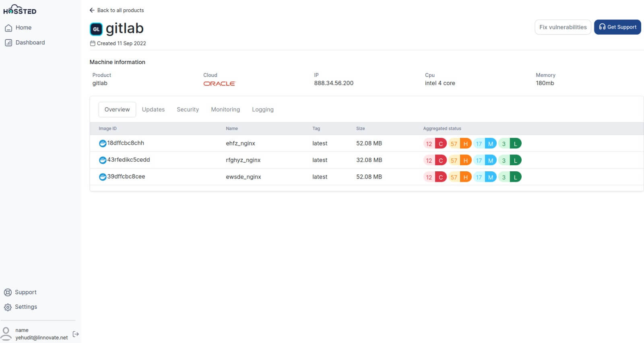Click the Memory value 180mb
644x343 pixels.
point(545,83)
